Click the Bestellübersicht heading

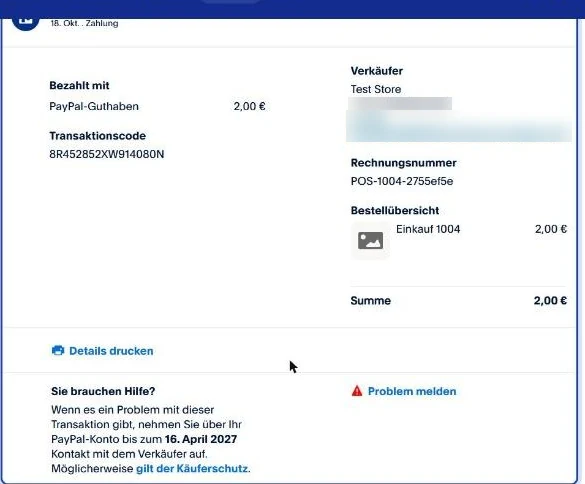coord(395,210)
